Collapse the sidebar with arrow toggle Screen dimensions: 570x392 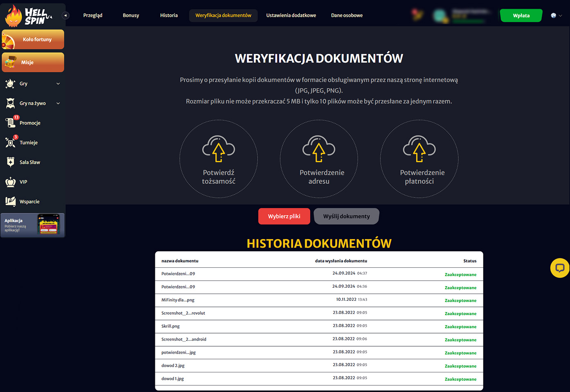click(x=65, y=16)
